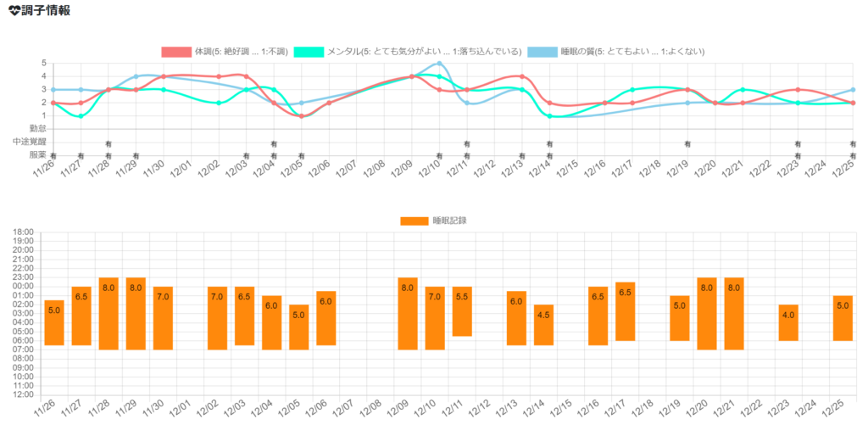This screenshot has width=868, height=425.
Task: Click the 調子情報 section heading
Action: click(46, 11)
